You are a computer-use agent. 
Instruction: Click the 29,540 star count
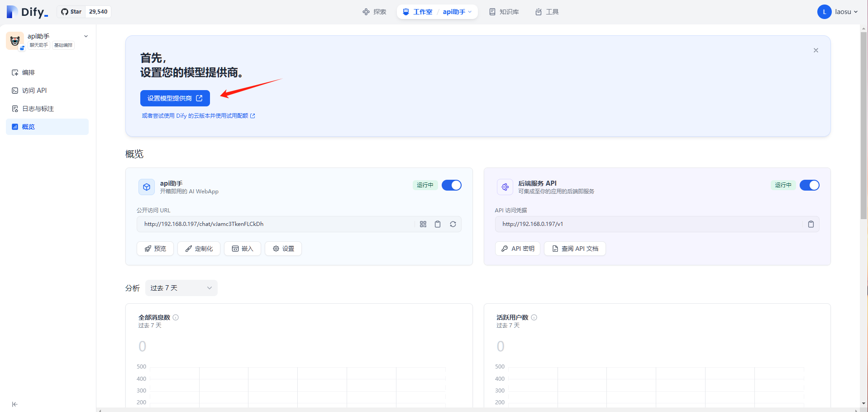pos(98,12)
